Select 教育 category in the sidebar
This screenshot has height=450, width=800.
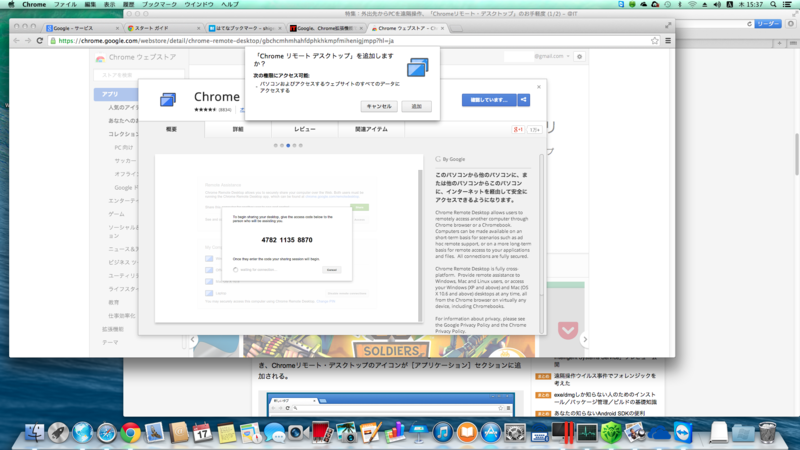tap(113, 303)
